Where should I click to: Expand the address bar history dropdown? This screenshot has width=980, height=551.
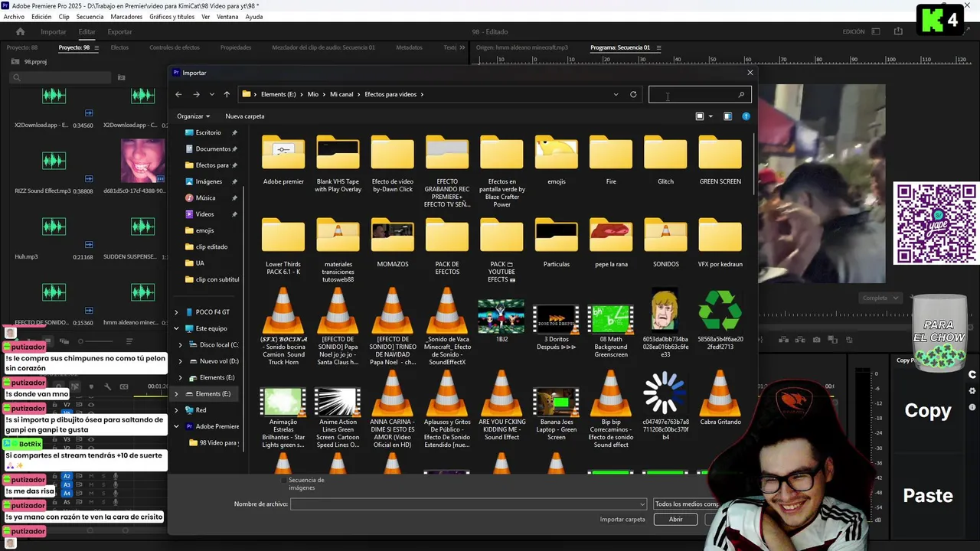coord(616,94)
